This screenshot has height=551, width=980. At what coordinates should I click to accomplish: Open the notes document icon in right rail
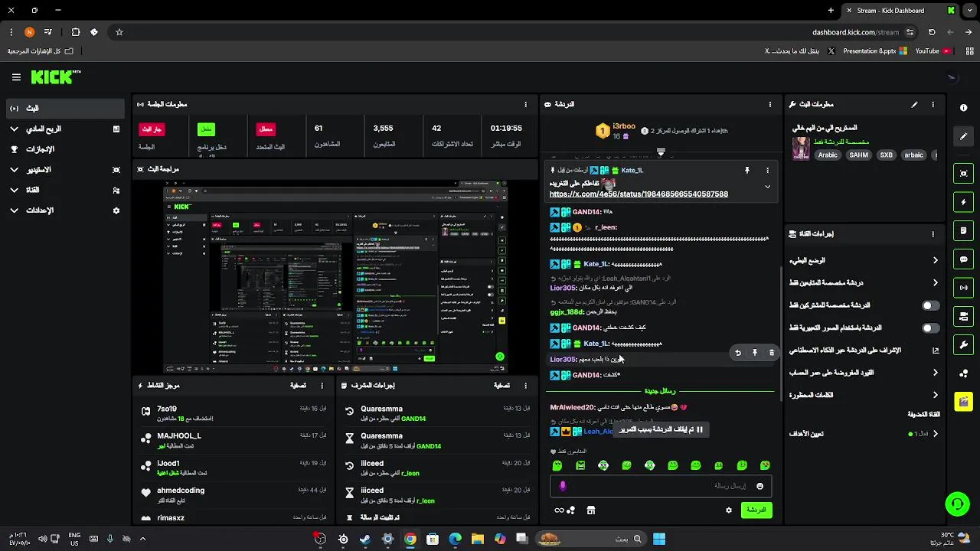(964, 230)
